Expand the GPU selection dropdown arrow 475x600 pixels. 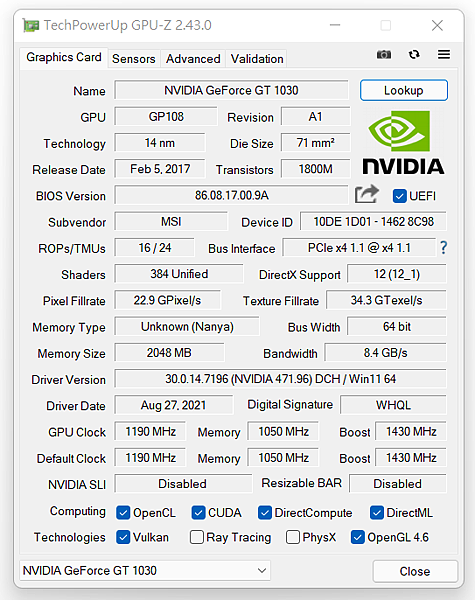[262, 571]
